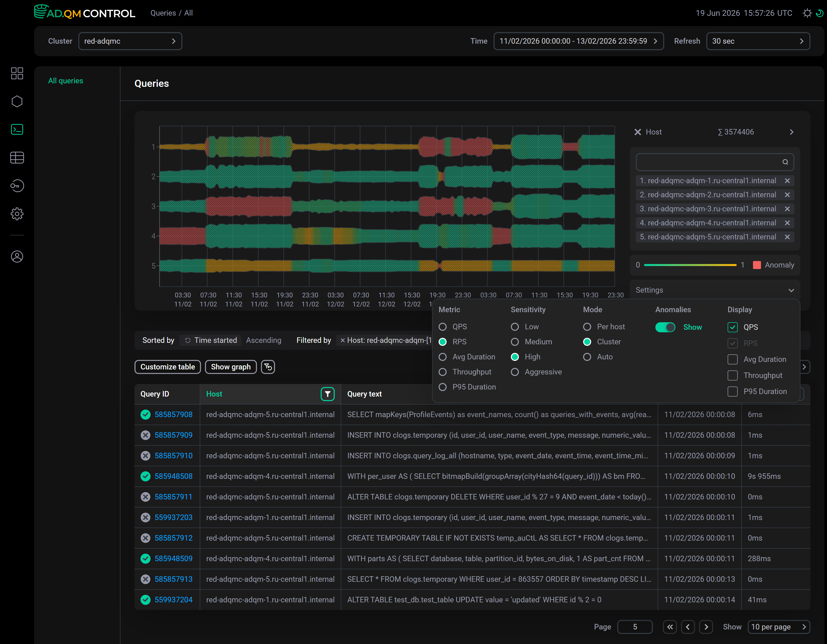Open the queries terminal icon in sidebar
The image size is (827, 644).
tap(17, 130)
